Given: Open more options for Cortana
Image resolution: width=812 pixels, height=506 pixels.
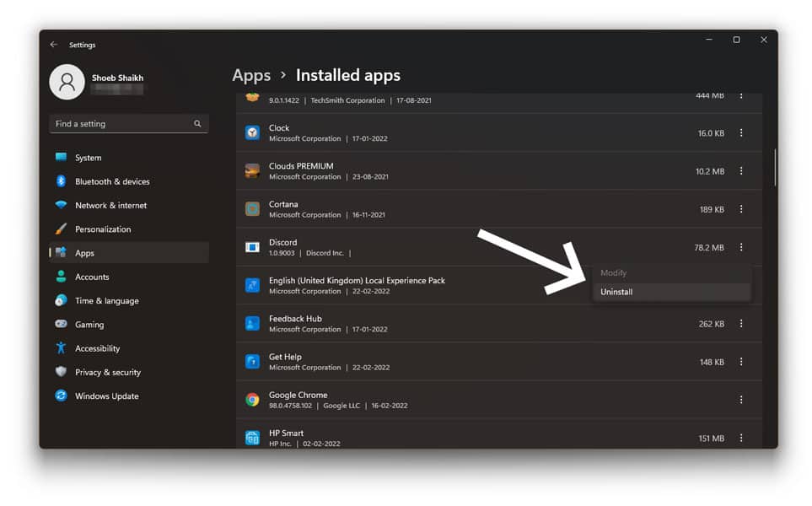Looking at the screenshot, I should point(741,208).
